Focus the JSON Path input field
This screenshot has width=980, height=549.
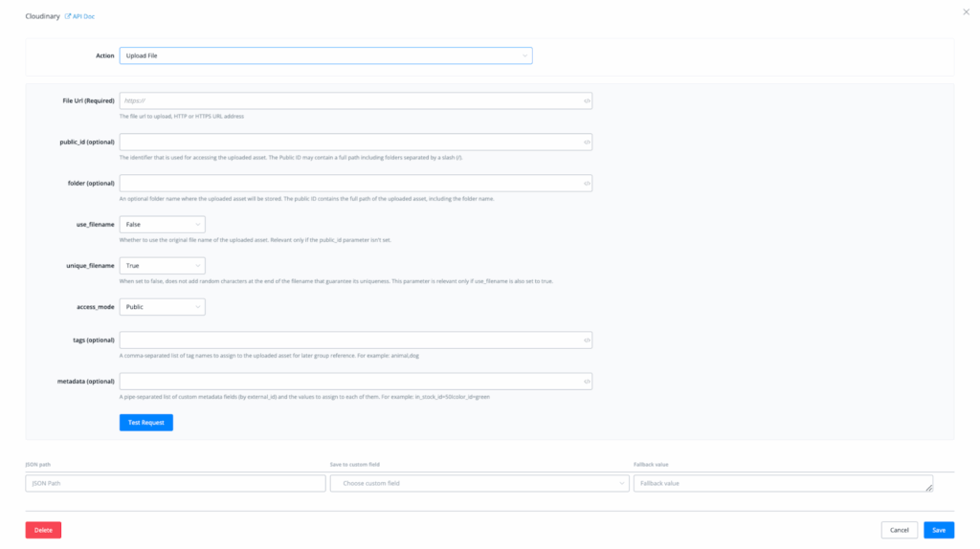click(175, 484)
